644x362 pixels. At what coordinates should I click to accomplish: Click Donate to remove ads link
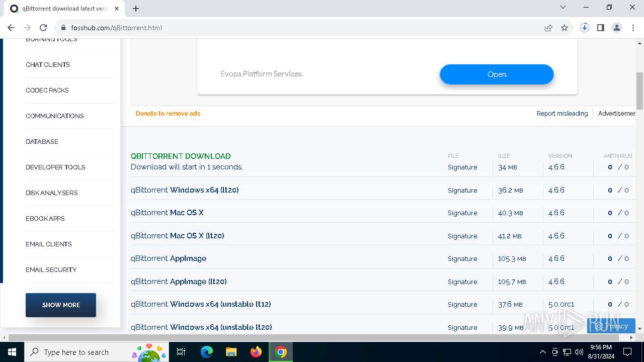[168, 114]
